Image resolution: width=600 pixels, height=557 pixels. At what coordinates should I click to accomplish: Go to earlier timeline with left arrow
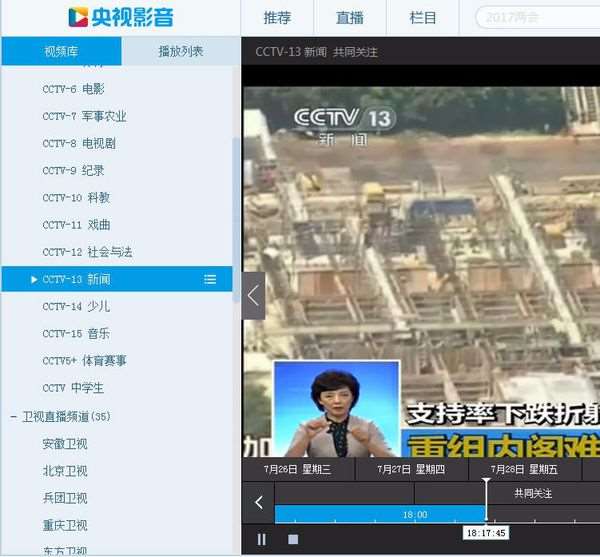(x=259, y=502)
